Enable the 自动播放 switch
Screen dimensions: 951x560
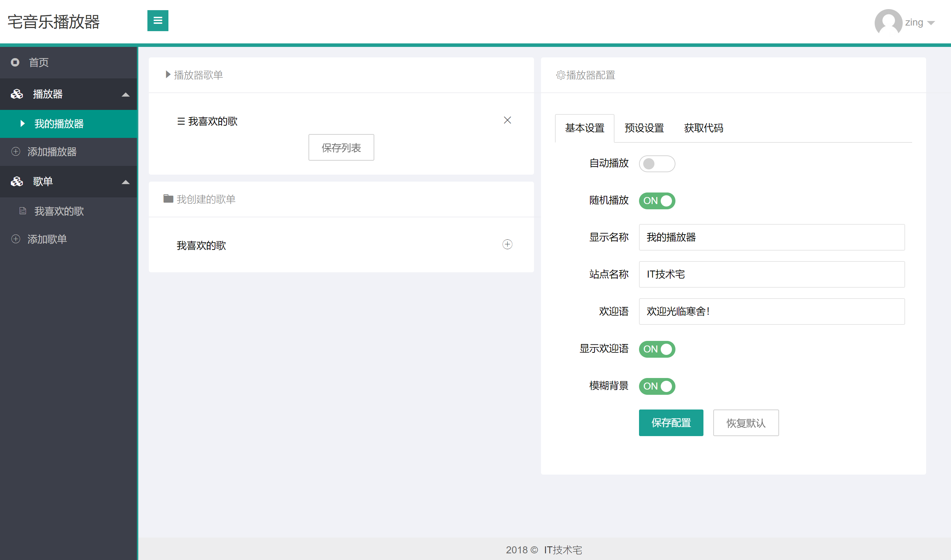[x=657, y=164]
